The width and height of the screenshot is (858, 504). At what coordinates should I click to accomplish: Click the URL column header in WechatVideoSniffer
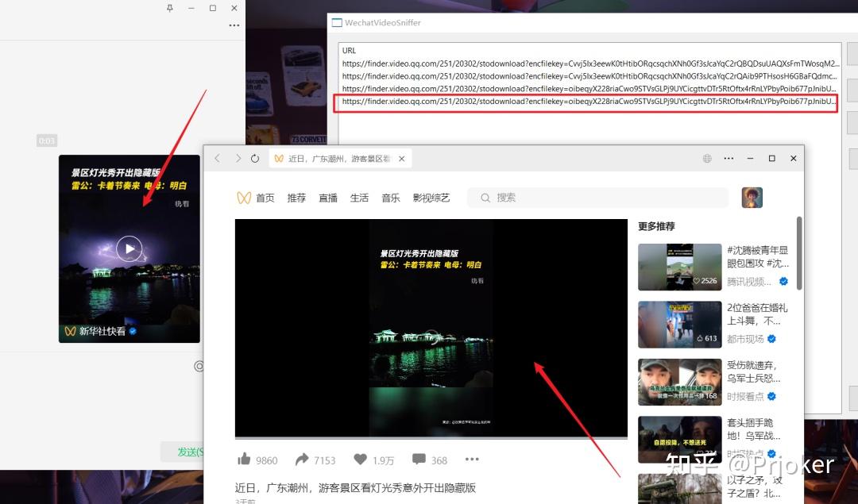coord(349,50)
